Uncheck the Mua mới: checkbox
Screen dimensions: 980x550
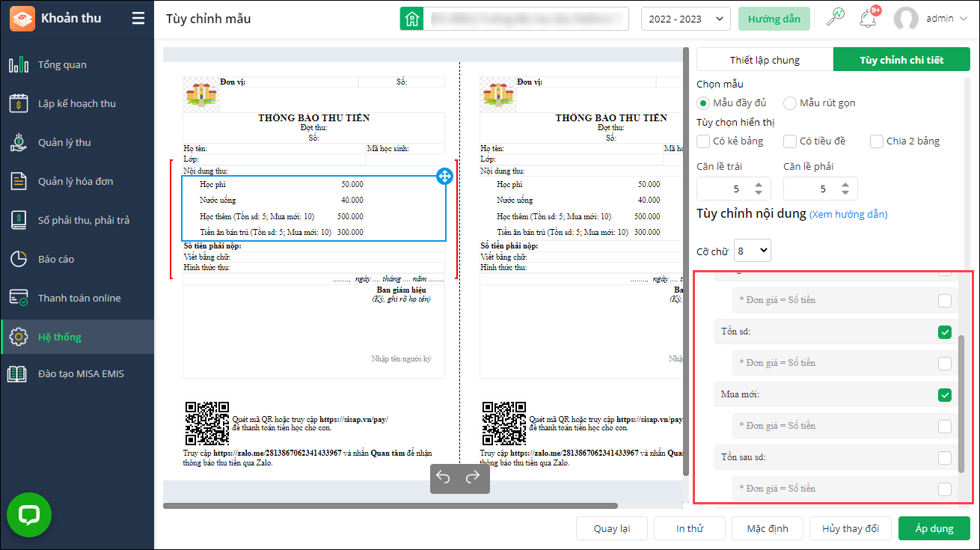point(945,394)
